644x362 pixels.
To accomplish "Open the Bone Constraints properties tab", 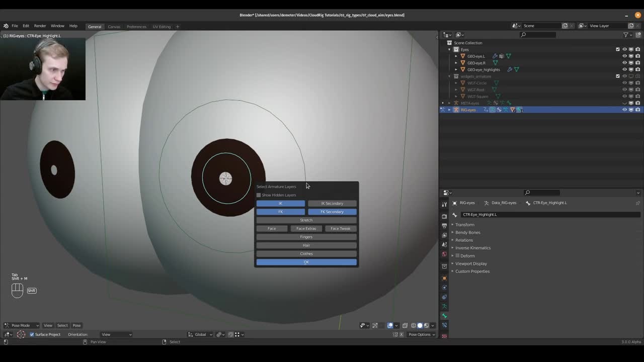I will (x=444, y=325).
